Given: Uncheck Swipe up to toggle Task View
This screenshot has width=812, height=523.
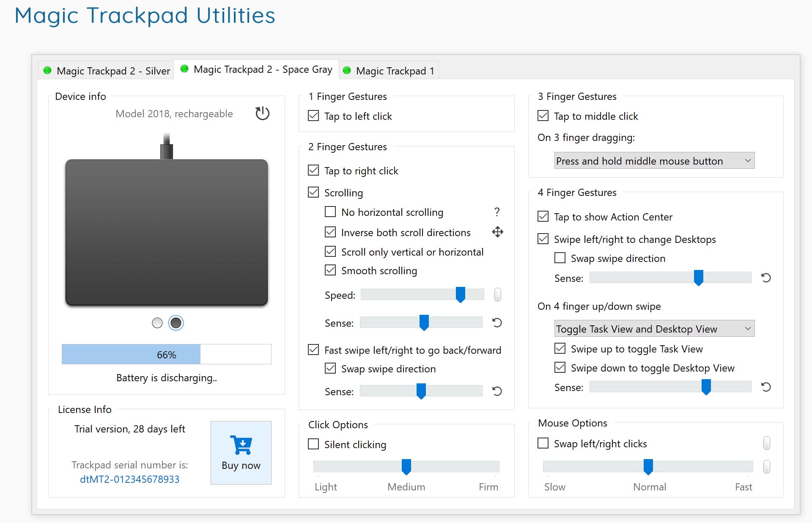Looking at the screenshot, I should click(560, 348).
